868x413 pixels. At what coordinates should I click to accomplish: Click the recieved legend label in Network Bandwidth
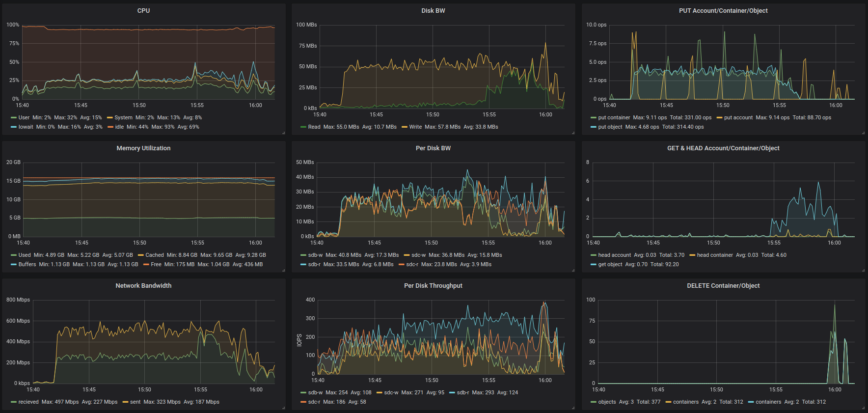coord(28,402)
